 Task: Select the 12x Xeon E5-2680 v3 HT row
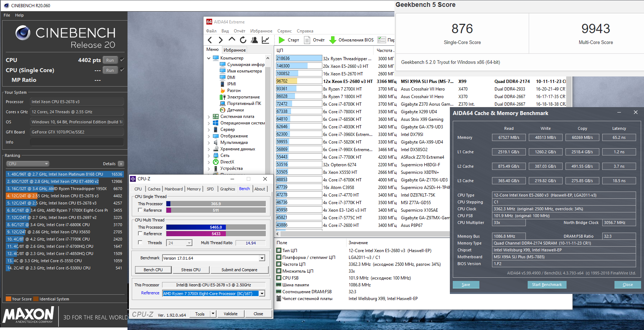[421, 82]
